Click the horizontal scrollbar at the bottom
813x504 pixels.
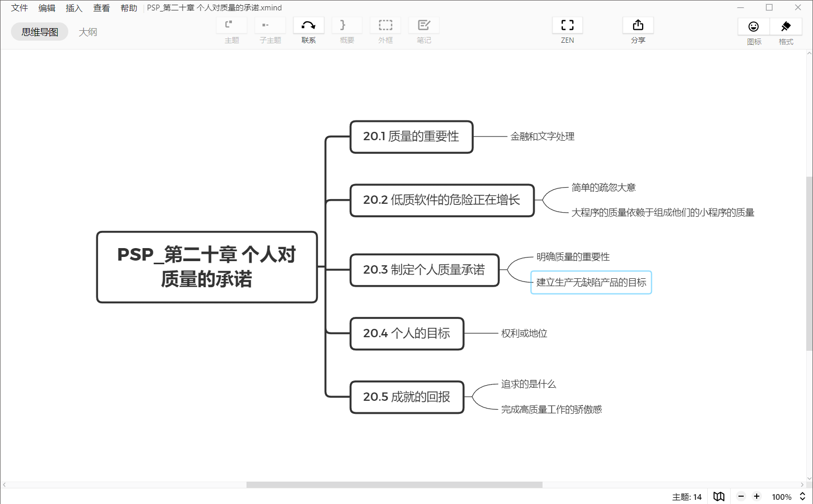click(x=393, y=484)
